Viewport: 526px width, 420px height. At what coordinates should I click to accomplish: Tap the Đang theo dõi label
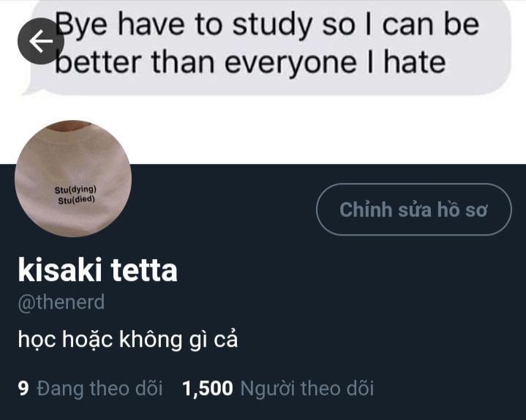point(99,389)
